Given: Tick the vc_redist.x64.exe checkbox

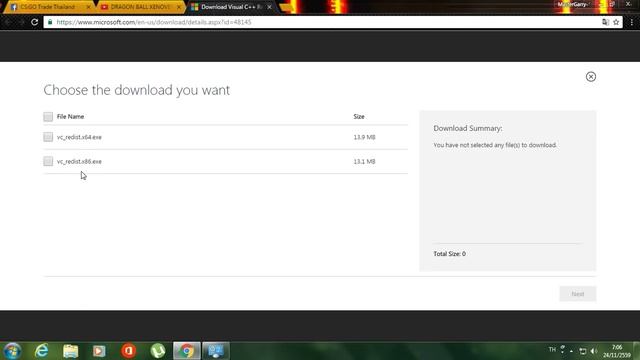Looking at the screenshot, I should (48, 137).
